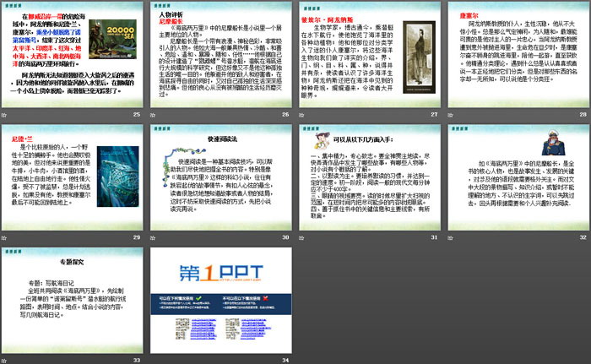Click slide number 30 label
This screenshot has width=591, height=364.
(x=285, y=237)
